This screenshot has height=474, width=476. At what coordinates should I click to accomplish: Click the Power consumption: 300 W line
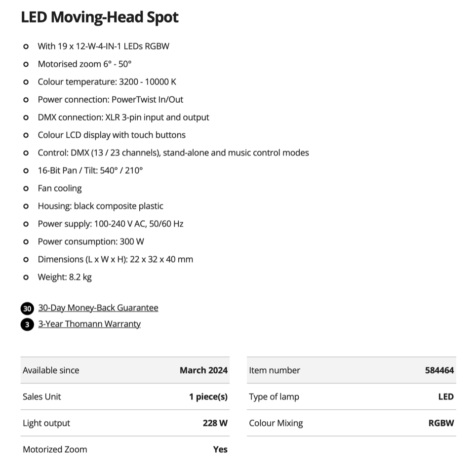click(x=91, y=241)
